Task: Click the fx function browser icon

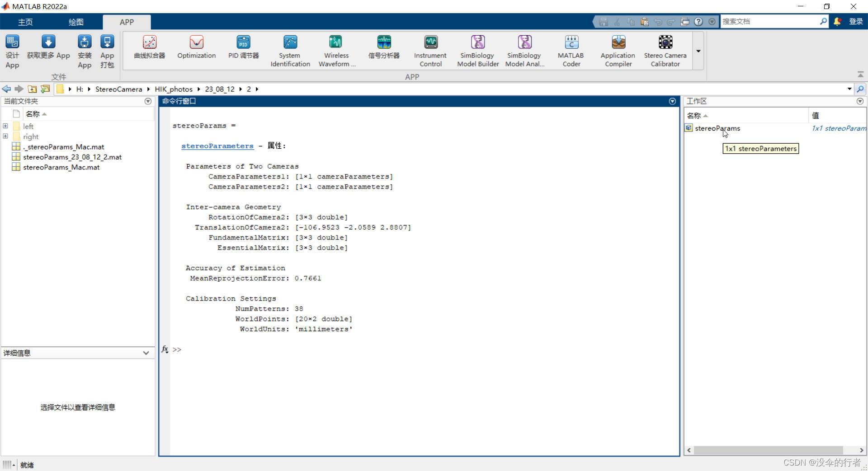Action: tap(165, 349)
